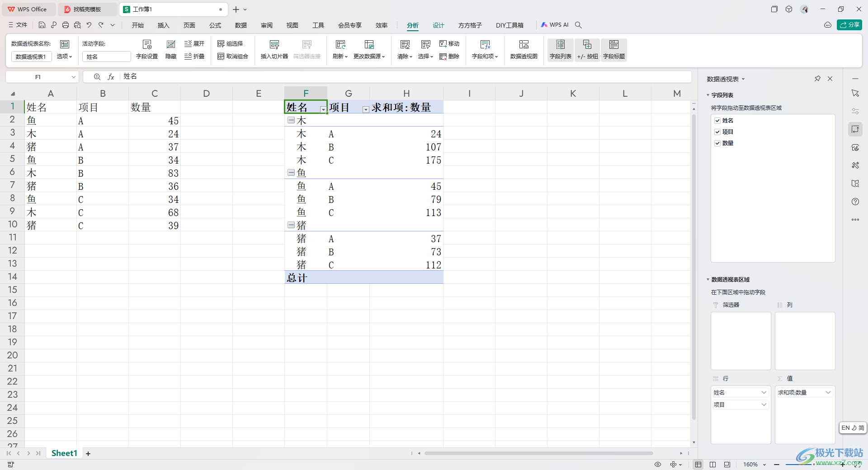Insert a slicer with 插入切片器
The height and width of the screenshot is (470, 868).
click(274, 49)
